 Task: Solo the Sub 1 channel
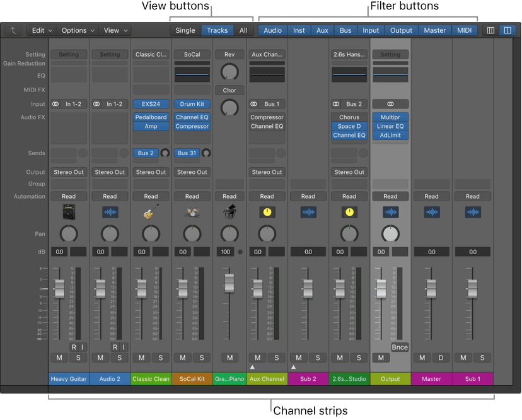point(482,358)
